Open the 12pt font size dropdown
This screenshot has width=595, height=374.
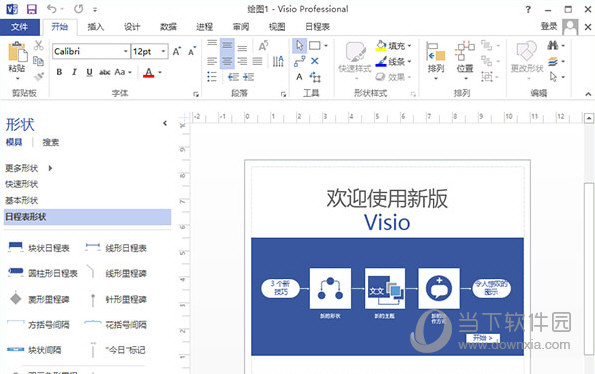(163, 51)
